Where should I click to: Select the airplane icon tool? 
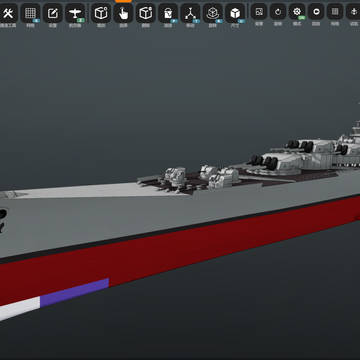click(x=75, y=13)
